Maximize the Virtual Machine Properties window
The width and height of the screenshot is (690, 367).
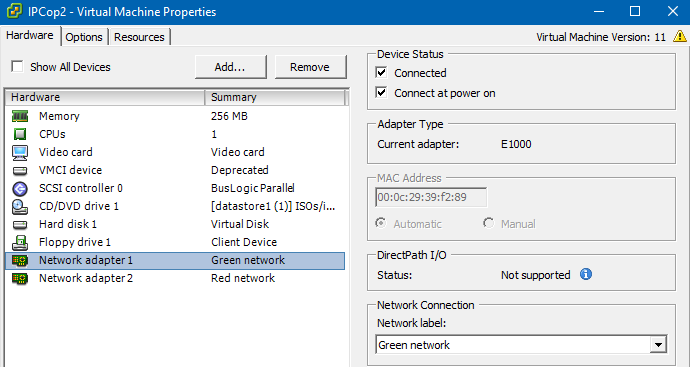tap(635, 11)
